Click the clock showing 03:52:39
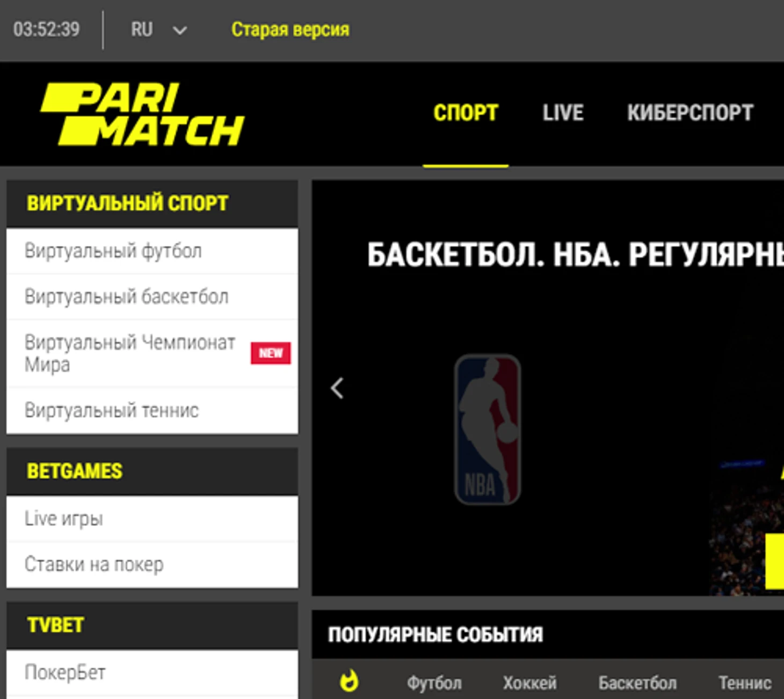The image size is (784, 699). (x=46, y=30)
